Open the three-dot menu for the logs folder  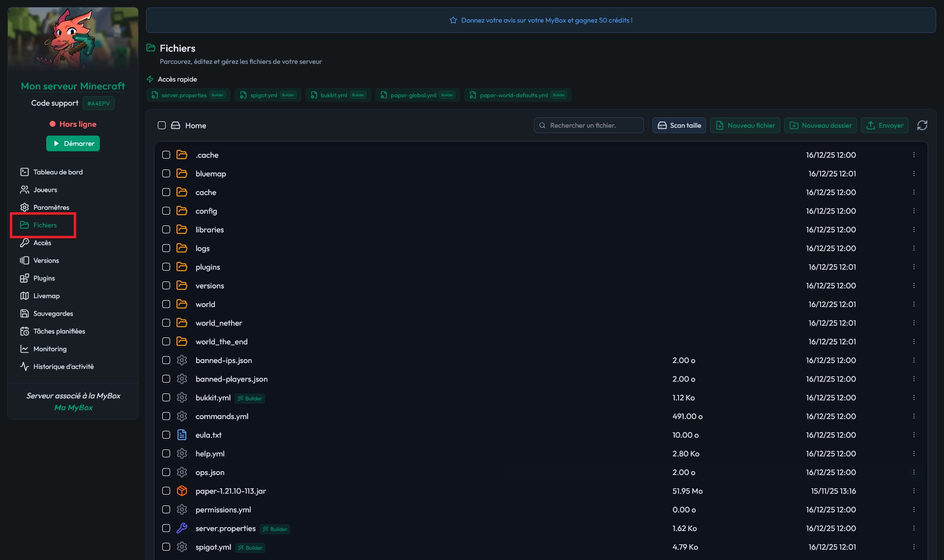pos(914,248)
